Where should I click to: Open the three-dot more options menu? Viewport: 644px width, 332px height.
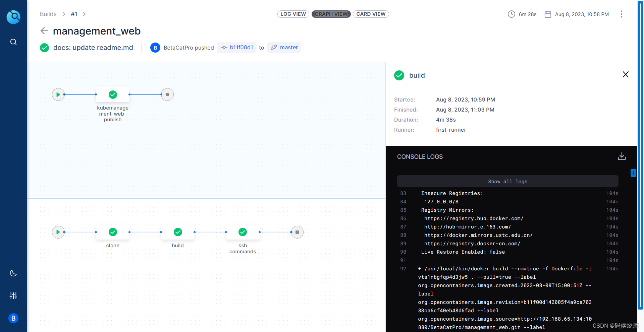coord(622,14)
